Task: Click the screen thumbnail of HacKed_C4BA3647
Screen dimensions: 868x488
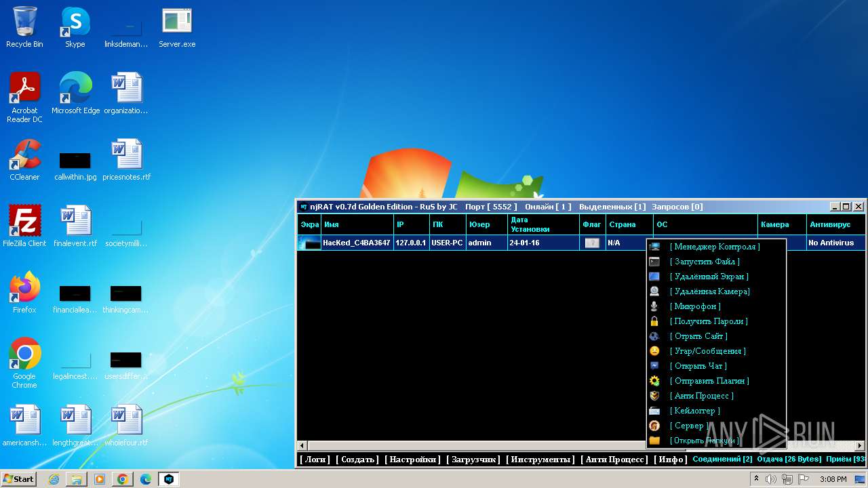Action: click(310, 243)
